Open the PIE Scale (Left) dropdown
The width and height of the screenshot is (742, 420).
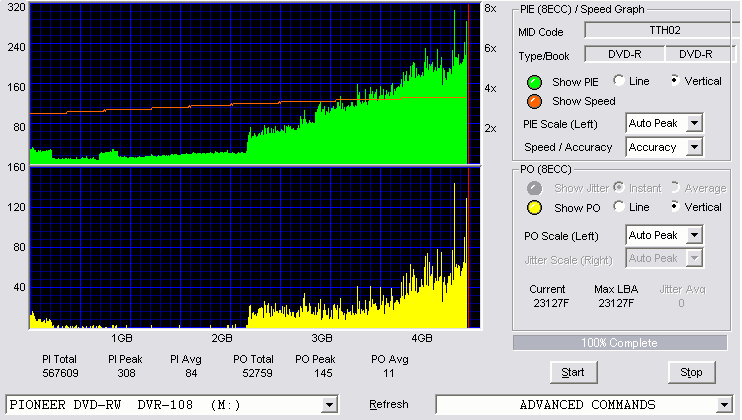[x=694, y=123]
